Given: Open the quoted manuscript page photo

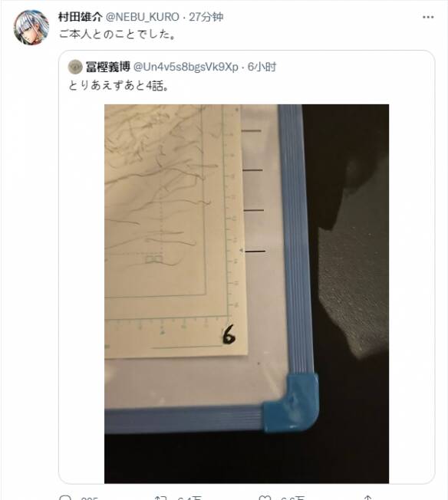Looking at the screenshot, I should (x=246, y=294).
